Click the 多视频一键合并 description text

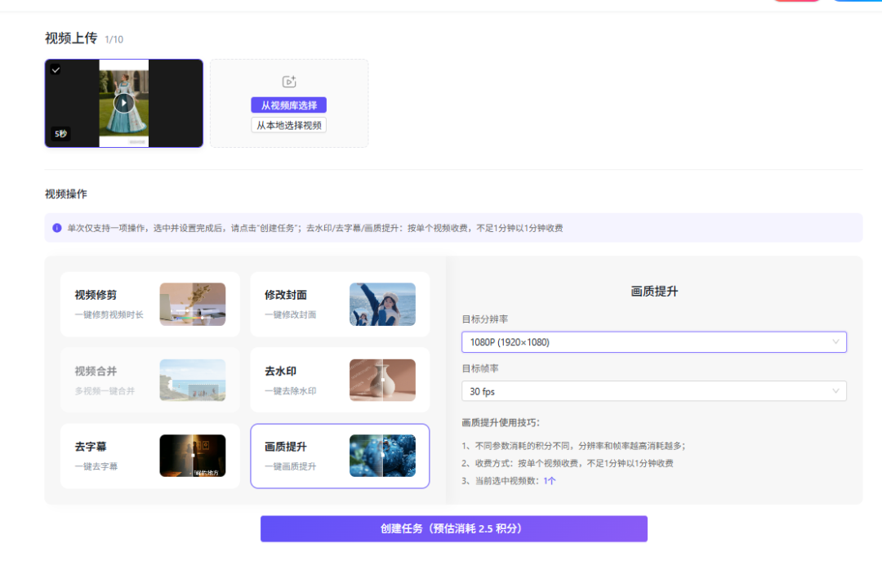coord(105,391)
